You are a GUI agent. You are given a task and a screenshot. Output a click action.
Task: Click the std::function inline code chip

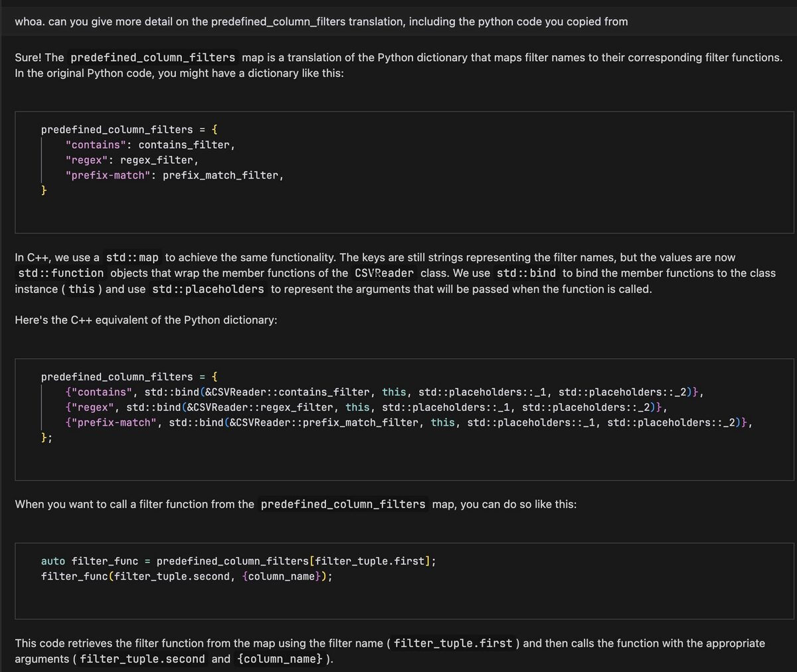[x=60, y=272]
